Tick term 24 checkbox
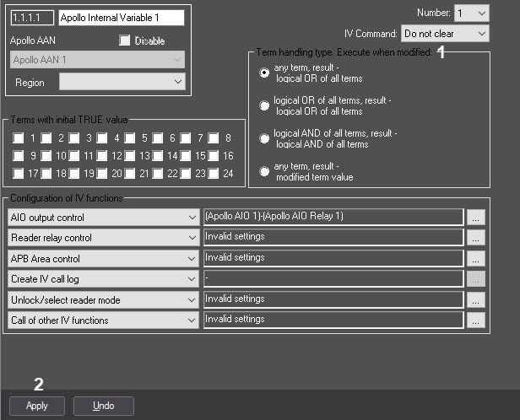This screenshot has height=420, width=520. pos(214,174)
